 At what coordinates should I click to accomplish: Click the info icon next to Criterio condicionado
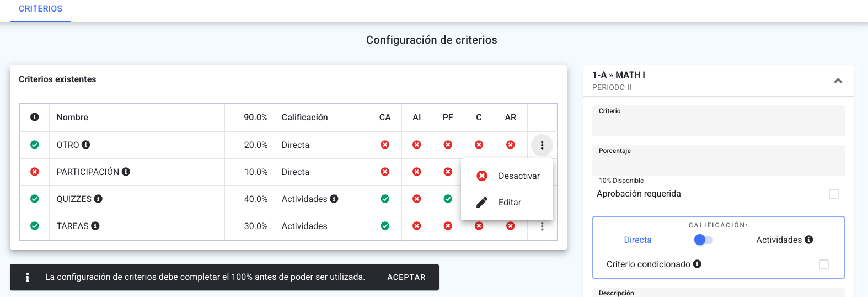click(697, 264)
